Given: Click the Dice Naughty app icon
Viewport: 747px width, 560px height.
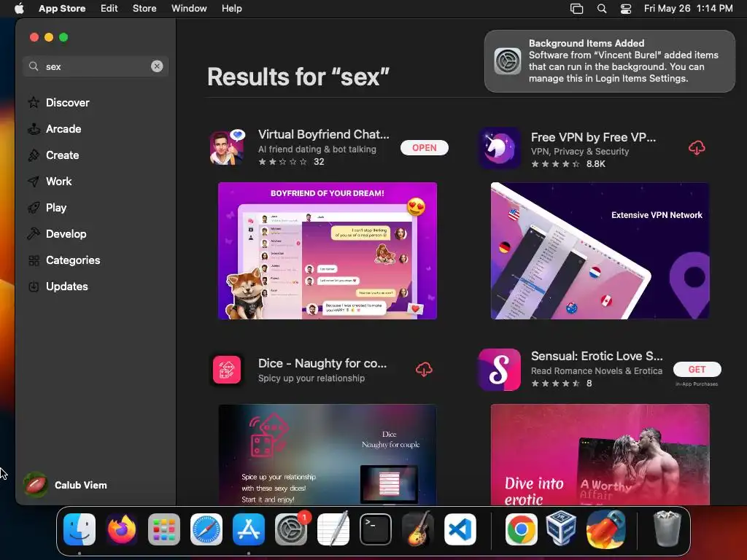Looking at the screenshot, I should coord(227,370).
